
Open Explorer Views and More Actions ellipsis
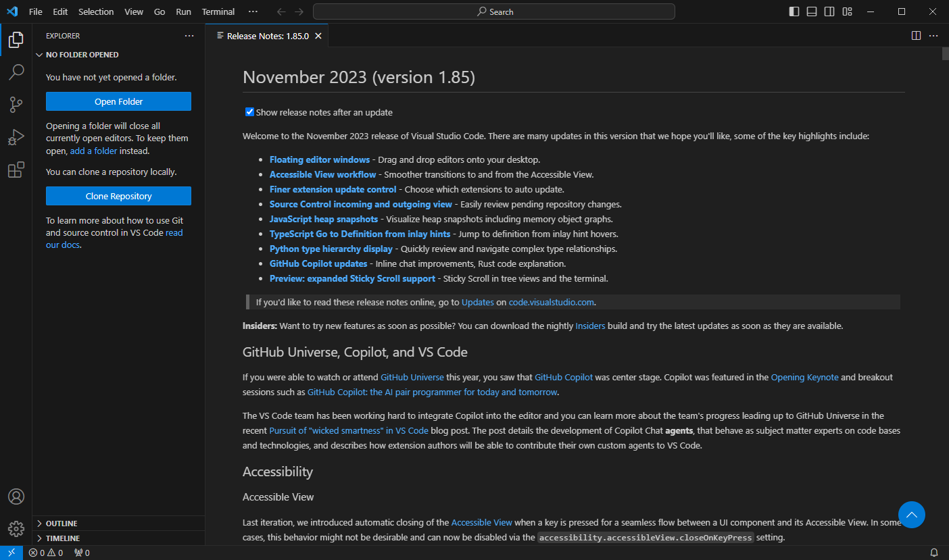tap(189, 36)
